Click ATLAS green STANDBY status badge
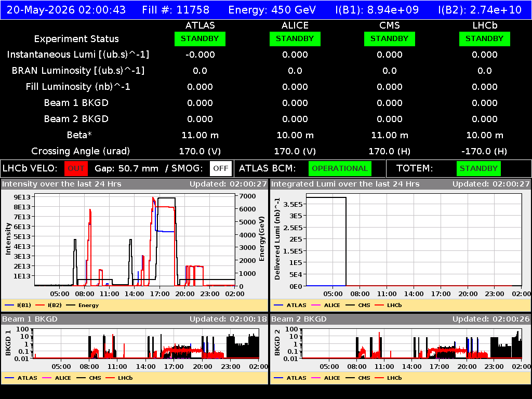532x399 pixels. pos(200,38)
